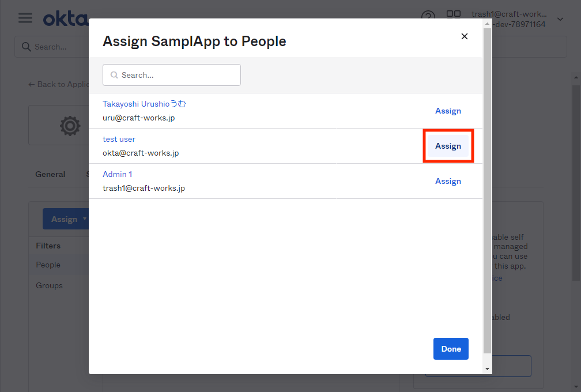The height and width of the screenshot is (392, 581).
Task: Switch to the General tab
Action: coord(50,174)
